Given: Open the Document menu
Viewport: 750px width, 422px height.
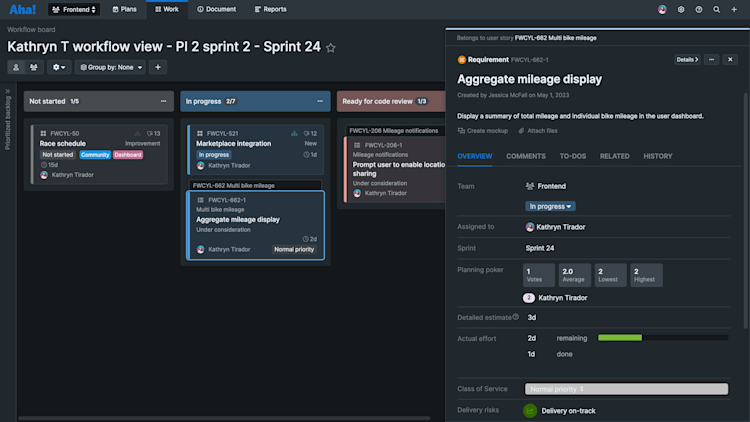Looking at the screenshot, I should tap(217, 9).
